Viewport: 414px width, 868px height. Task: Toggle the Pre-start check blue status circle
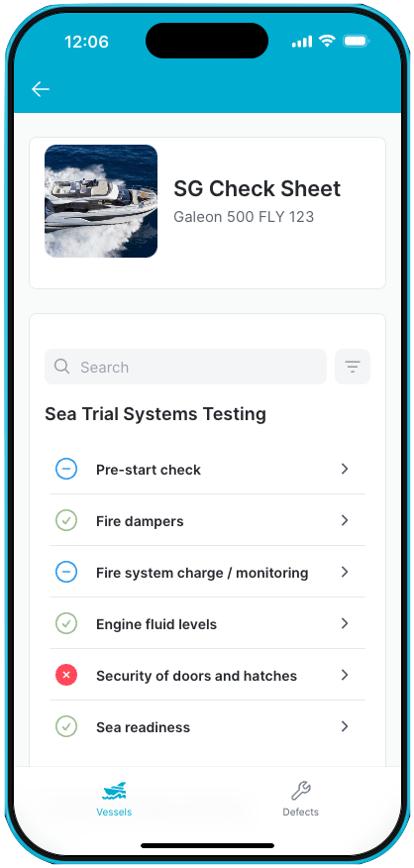click(66, 470)
